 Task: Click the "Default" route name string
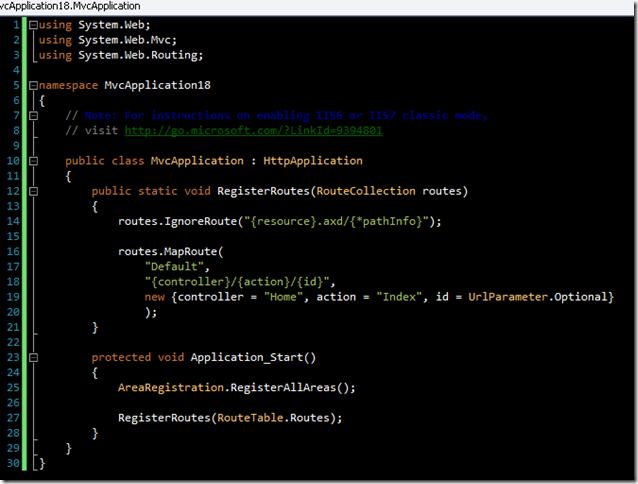click(174, 267)
